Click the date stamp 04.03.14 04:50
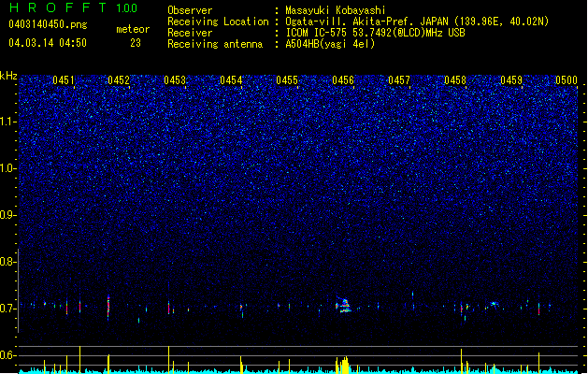588x374 pixels. click(48, 43)
